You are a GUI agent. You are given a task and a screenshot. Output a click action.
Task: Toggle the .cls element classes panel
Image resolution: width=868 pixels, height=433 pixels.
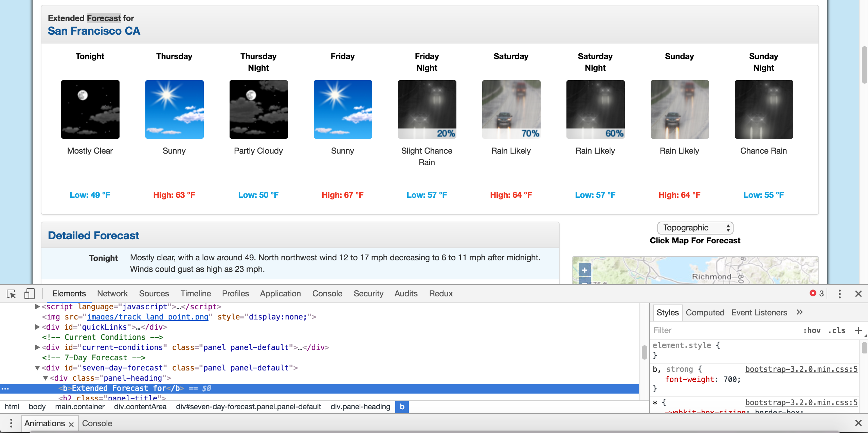coord(836,330)
